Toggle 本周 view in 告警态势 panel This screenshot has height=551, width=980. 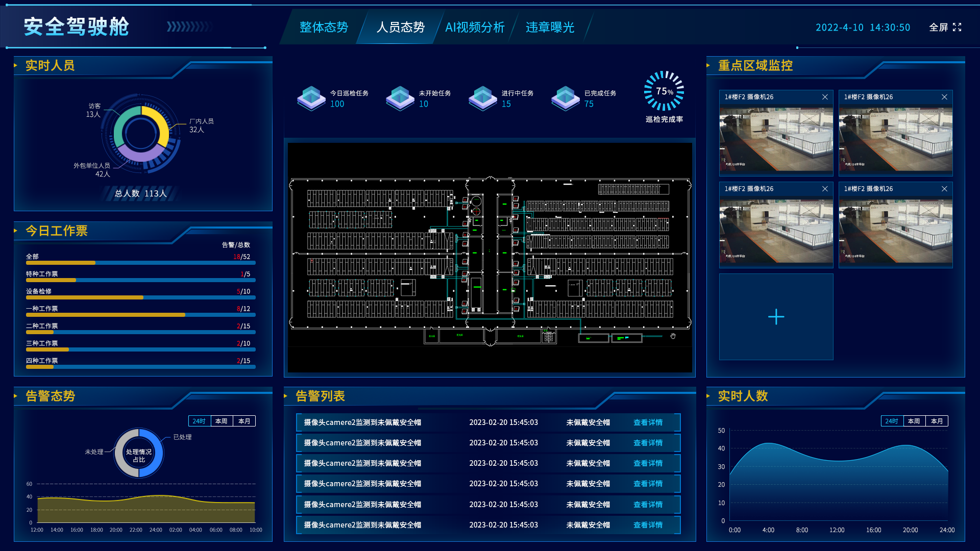click(x=222, y=421)
